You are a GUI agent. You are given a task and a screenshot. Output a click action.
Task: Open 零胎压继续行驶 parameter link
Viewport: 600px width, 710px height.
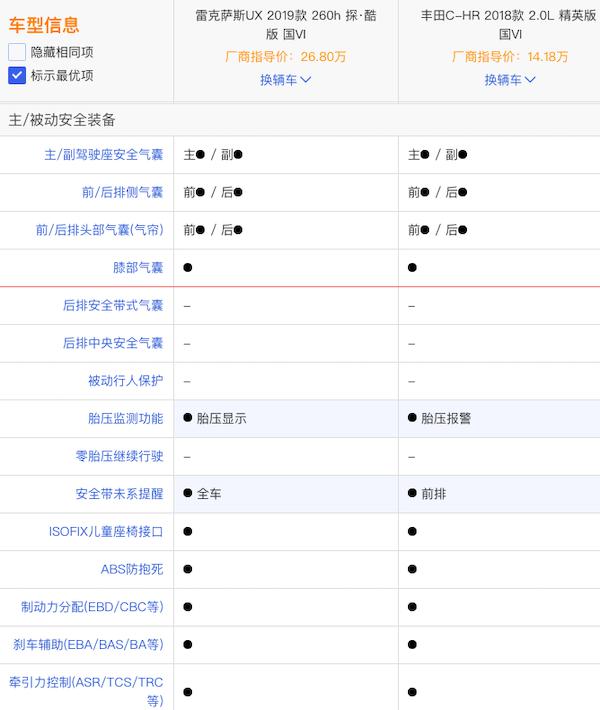pos(119,456)
